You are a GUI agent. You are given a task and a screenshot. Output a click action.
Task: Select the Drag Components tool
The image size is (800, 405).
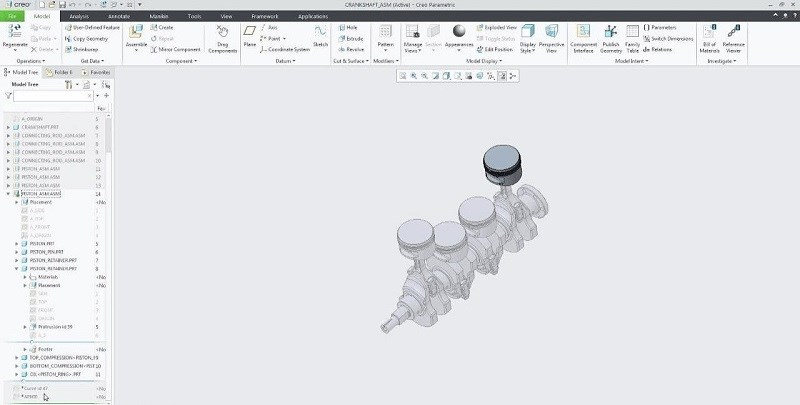223,36
